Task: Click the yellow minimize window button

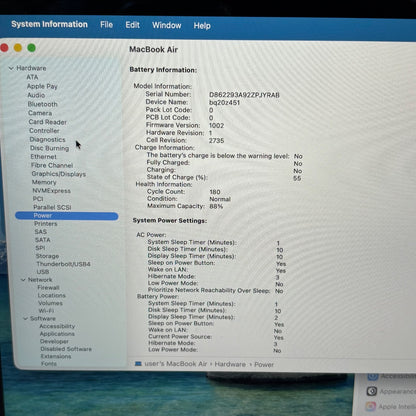Action: point(18,48)
